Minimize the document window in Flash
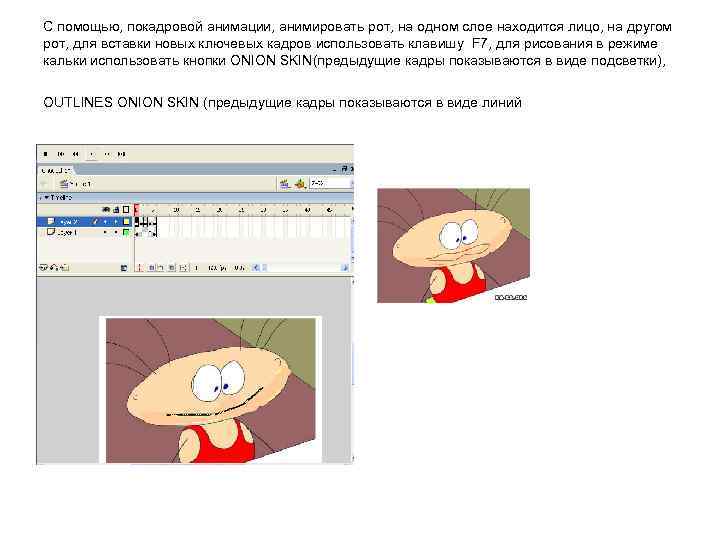This screenshot has width=720, height=540. click(335, 169)
